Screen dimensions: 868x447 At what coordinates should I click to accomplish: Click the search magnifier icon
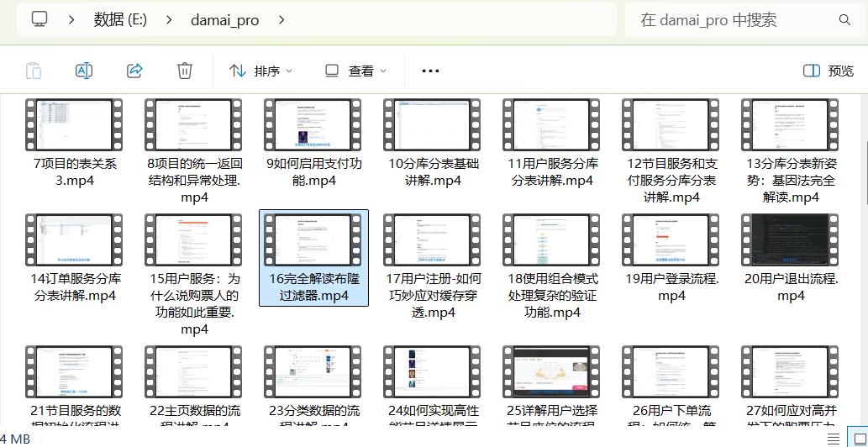click(844, 20)
